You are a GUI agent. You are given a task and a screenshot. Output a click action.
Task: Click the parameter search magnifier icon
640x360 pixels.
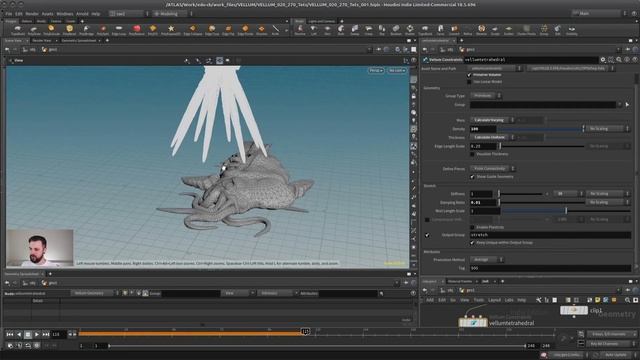619,60
